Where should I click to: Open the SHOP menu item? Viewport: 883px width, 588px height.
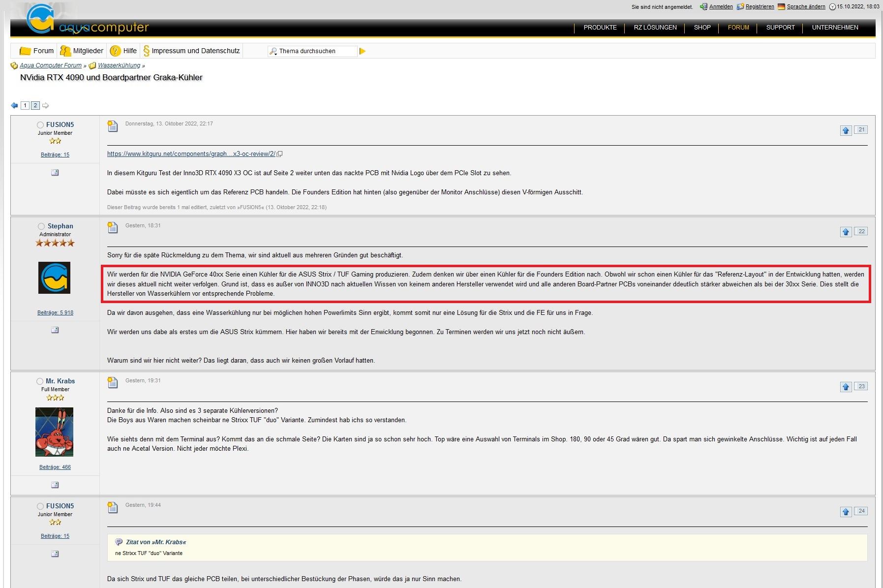[702, 28]
